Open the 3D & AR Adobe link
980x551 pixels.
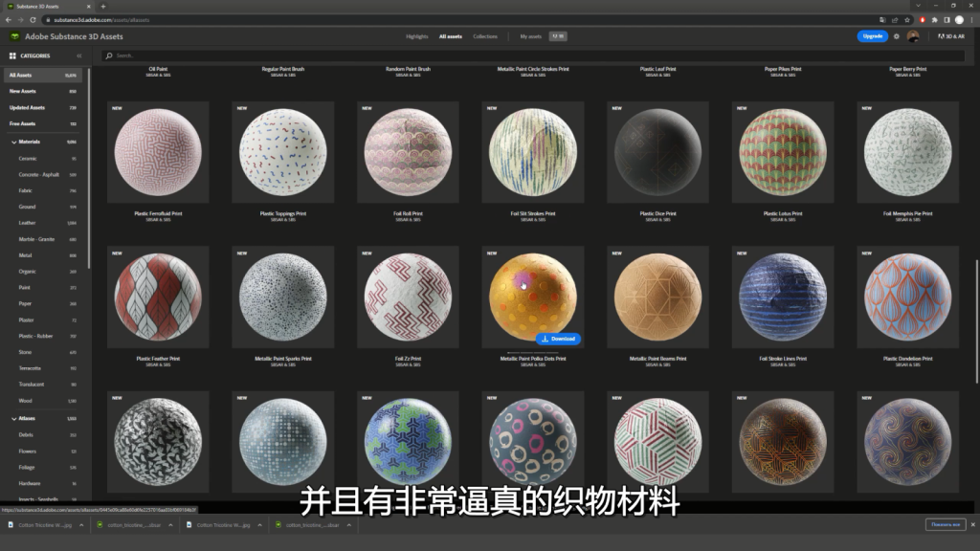(x=950, y=36)
